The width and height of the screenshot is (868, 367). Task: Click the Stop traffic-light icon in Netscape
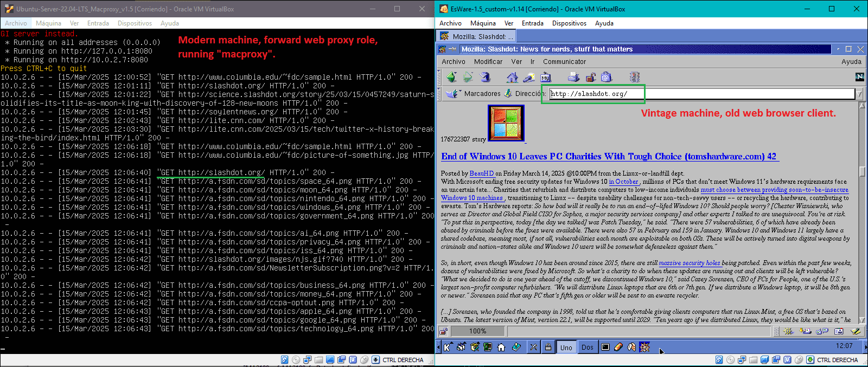[635, 78]
